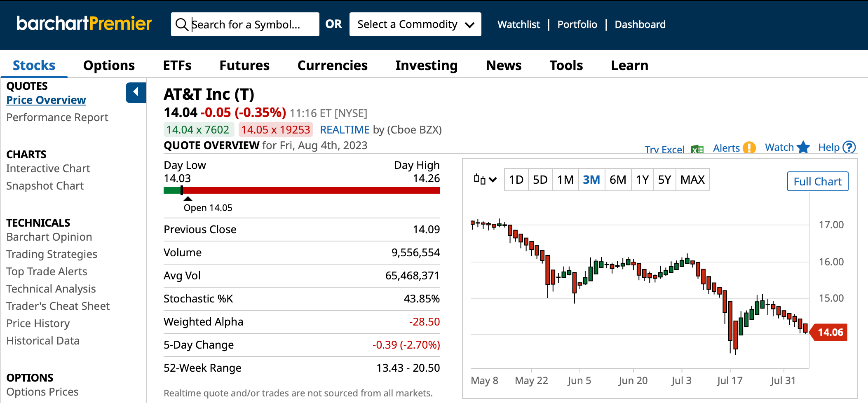
Task: Open the Tools menu tab
Action: click(x=566, y=65)
